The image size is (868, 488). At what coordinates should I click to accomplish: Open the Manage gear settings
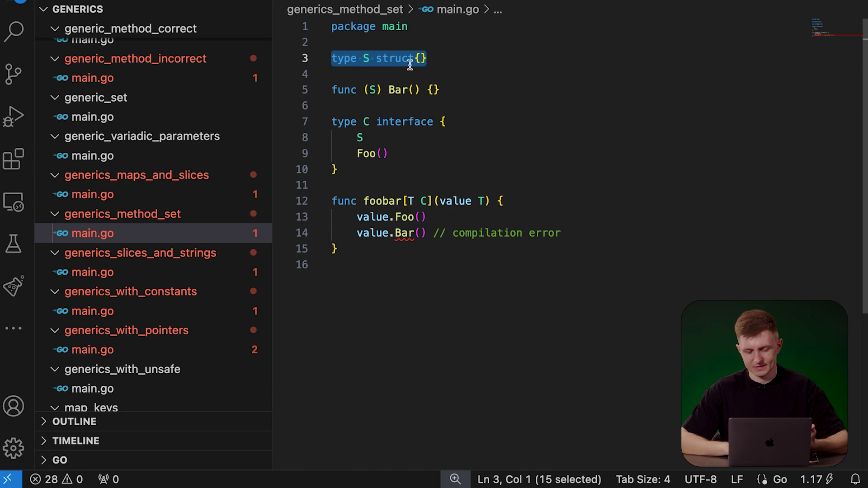14,448
